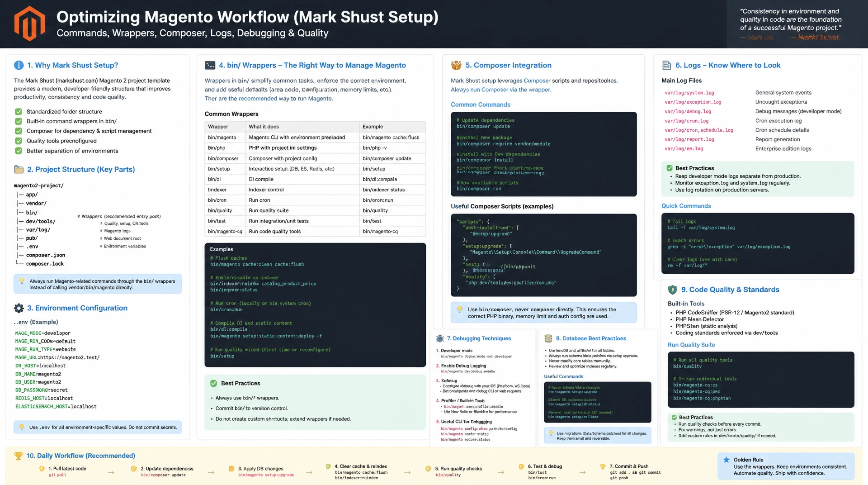Select composer.lock in the project tree
868x485 pixels.
click(x=45, y=264)
